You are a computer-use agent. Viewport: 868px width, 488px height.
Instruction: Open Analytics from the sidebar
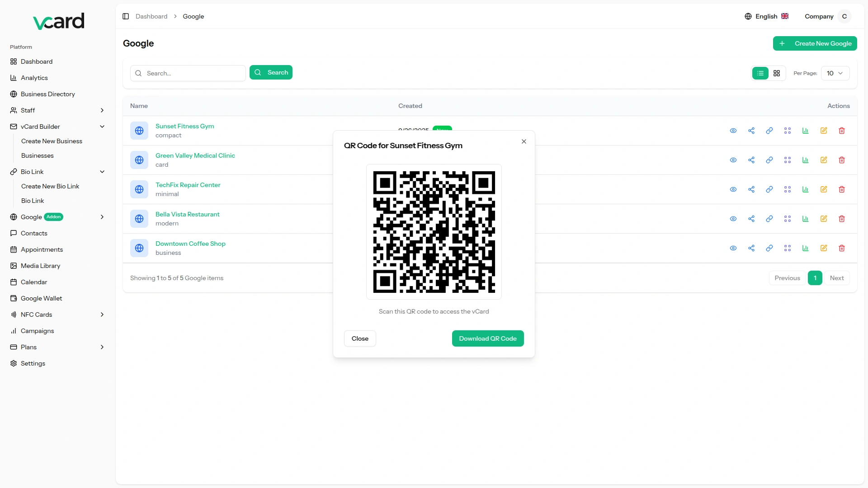pos(34,78)
